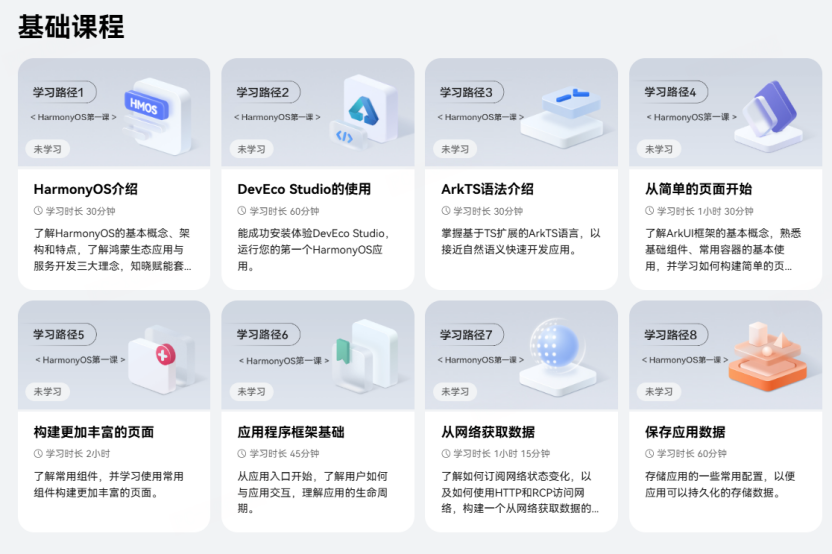This screenshot has width=832, height=554.
Task: Click description starting 了解常用组件
Action: coord(109,484)
